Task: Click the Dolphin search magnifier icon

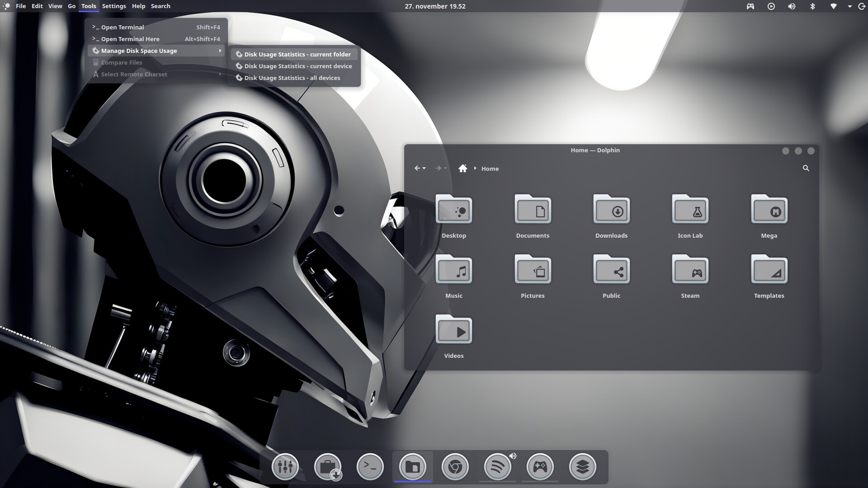Action: (806, 168)
